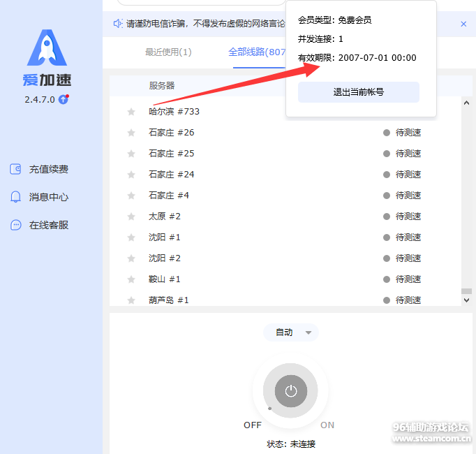Click 待测速 status for 沈阳 #1

click(402, 237)
